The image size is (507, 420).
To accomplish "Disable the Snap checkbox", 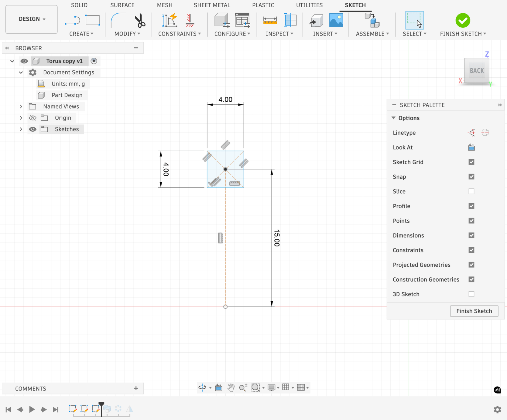I will coord(471,177).
